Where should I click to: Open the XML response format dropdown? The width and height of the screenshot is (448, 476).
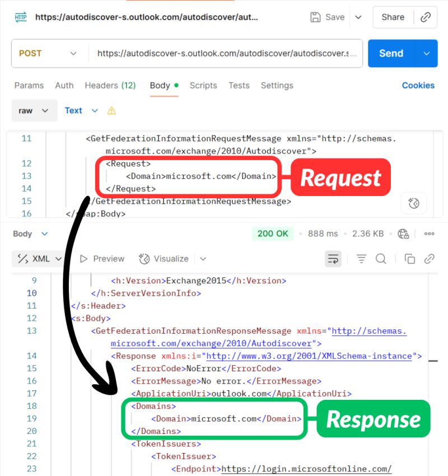40,259
